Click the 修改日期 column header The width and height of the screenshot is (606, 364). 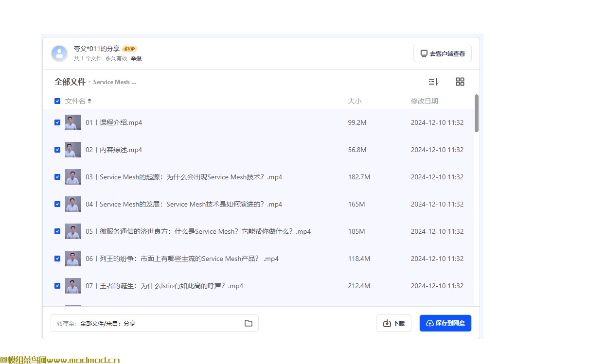(x=424, y=101)
